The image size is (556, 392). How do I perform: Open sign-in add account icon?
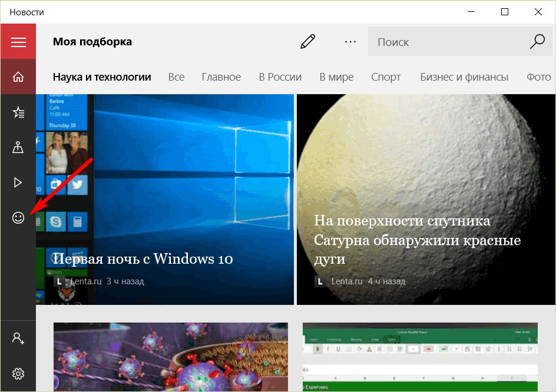click(18, 338)
